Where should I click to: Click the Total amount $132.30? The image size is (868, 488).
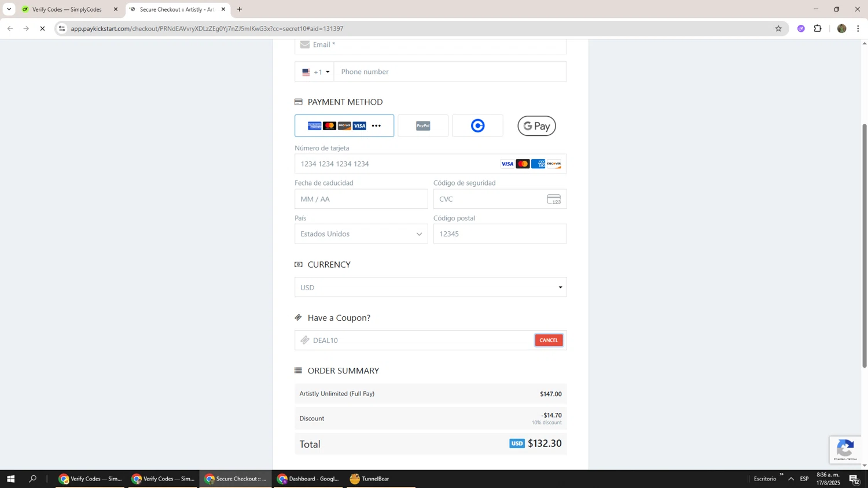tap(545, 443)
